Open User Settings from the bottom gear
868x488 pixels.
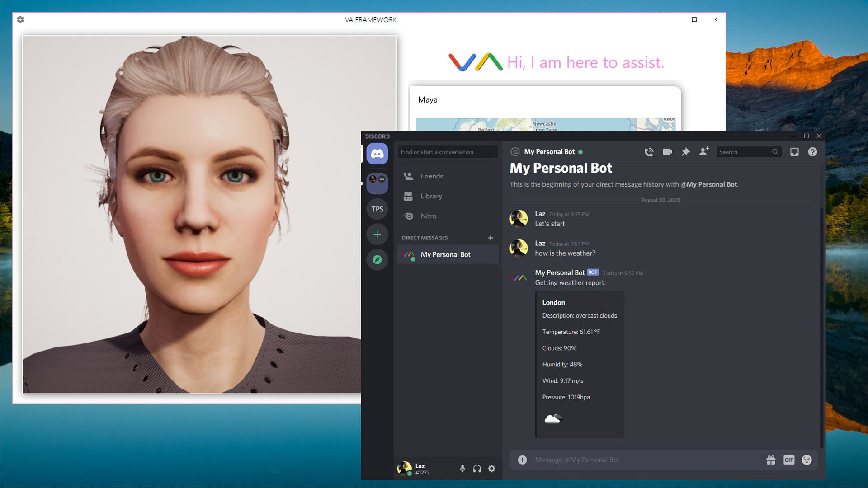492,469
